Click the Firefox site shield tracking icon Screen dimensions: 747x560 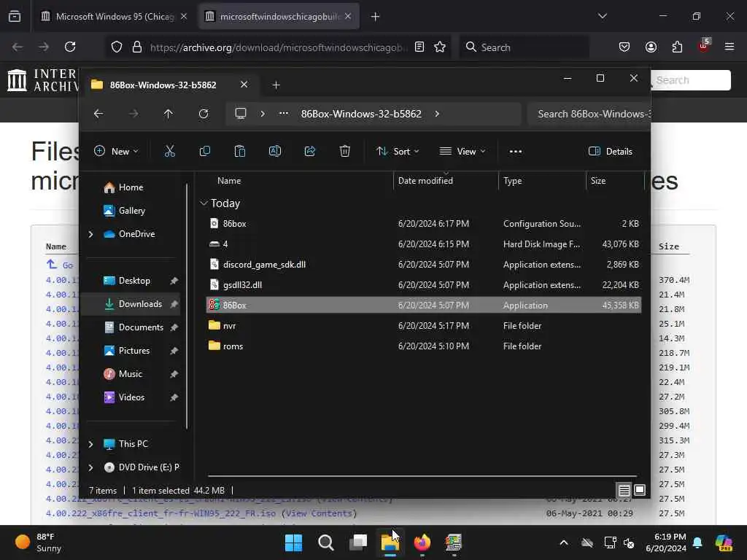click(117, 47)
